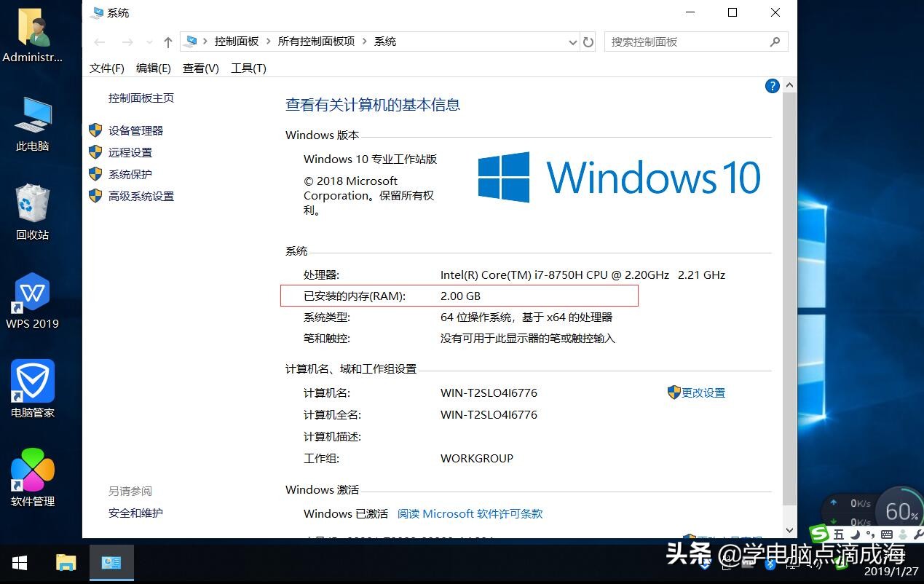Expand the address bar history dropdown
924x584 pixels.
pyautogui.click(x=572, y=42)
